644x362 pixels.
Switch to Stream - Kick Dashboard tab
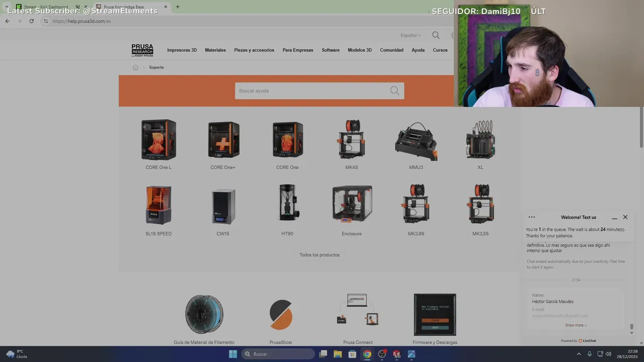[45, 7]
